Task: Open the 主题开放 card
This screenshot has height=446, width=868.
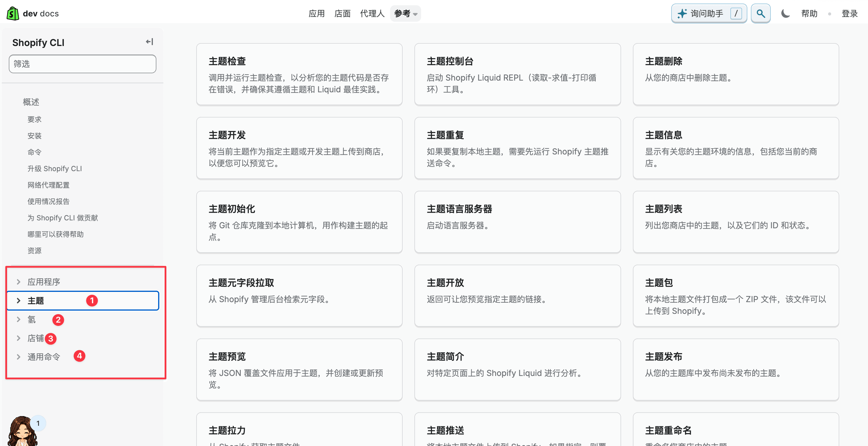Action: (517, 296)
